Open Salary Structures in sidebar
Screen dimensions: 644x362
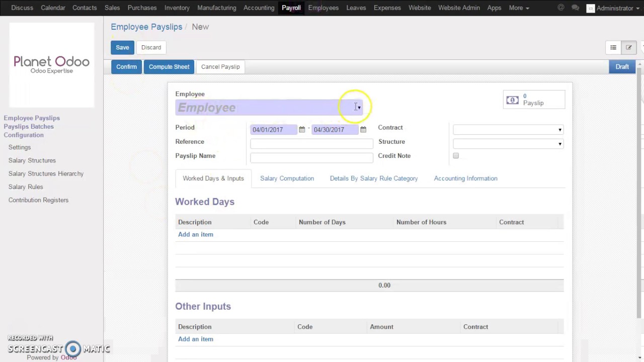pyautogui.click(x=32, y=160)
